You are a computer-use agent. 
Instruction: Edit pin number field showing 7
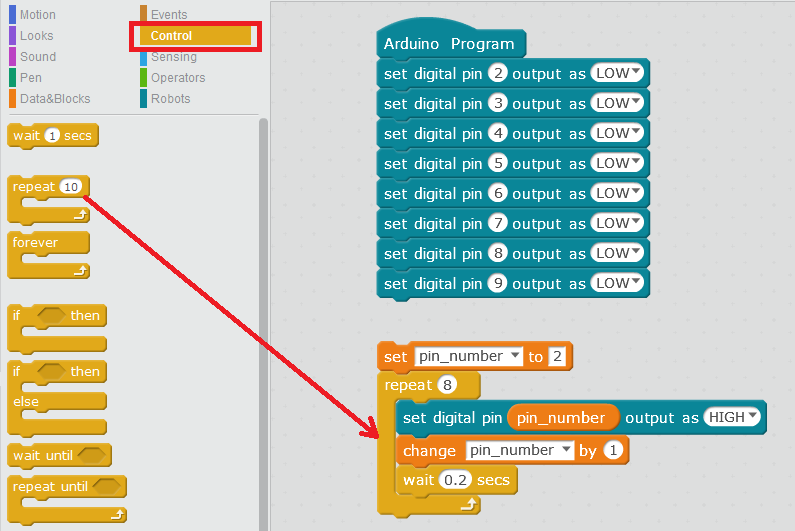click(x=498, y=223)
